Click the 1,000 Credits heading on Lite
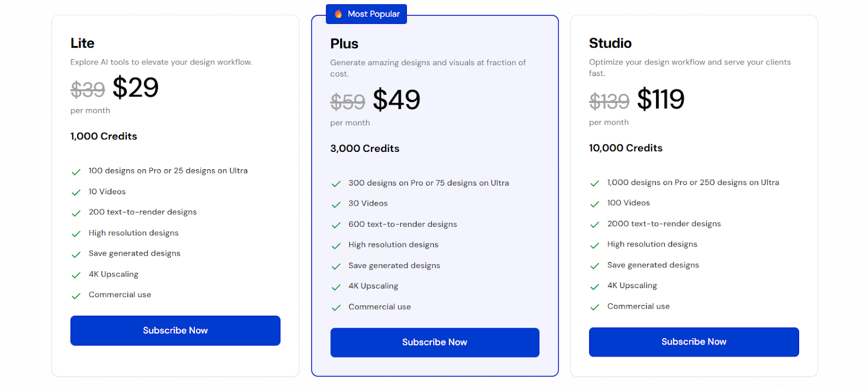 (x=104, y=136)
